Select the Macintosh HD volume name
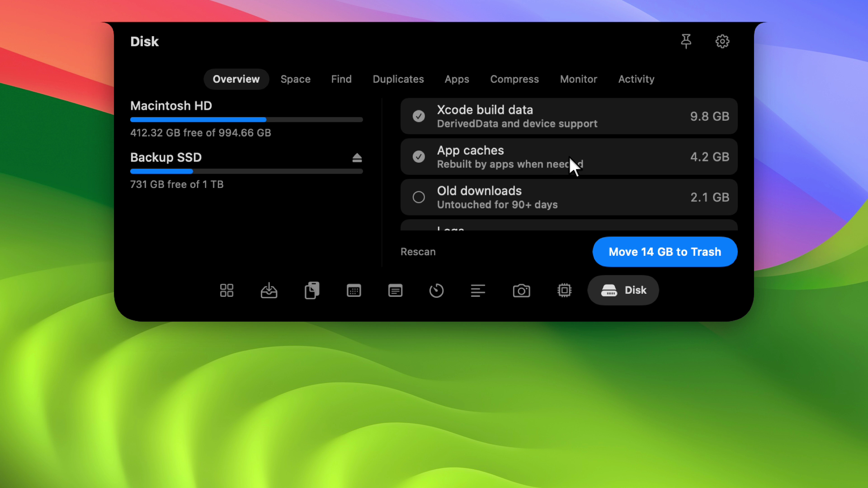Screen dimensions: 868x488 pos(171,106)
